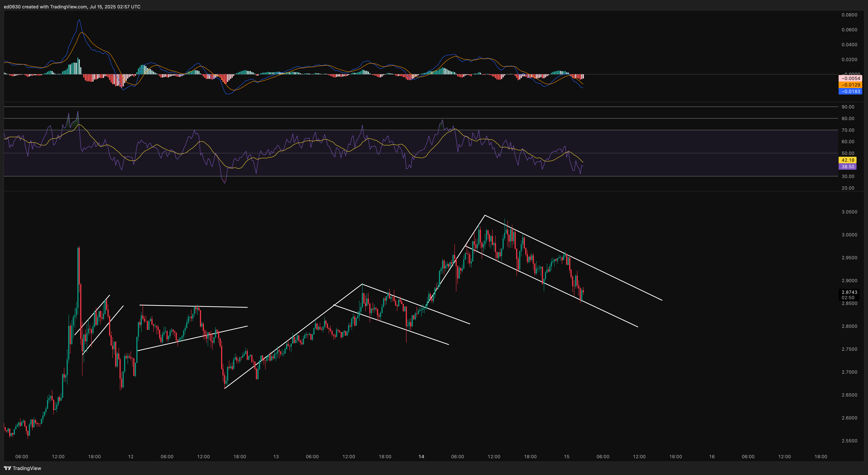This screenshot has width=868, height=475.
Task: Click the 50.00 RSI axis level
Action: coord(848,153)
